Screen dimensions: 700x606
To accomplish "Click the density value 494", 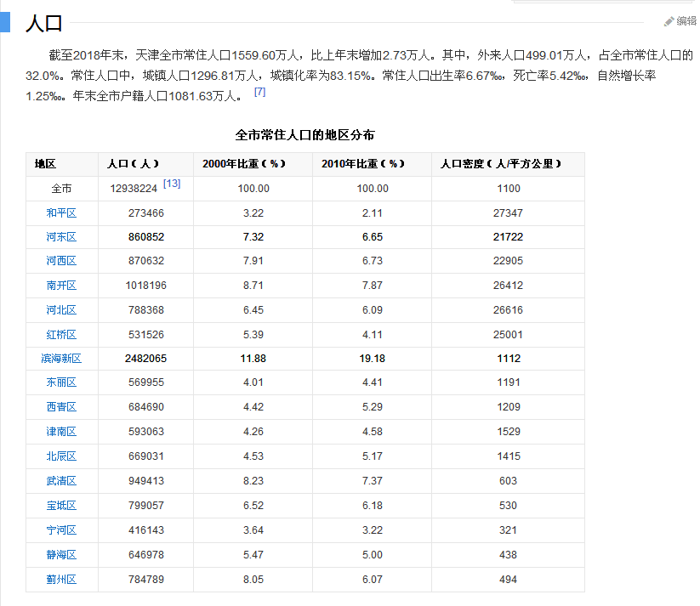I will click(x=508, y=579).
